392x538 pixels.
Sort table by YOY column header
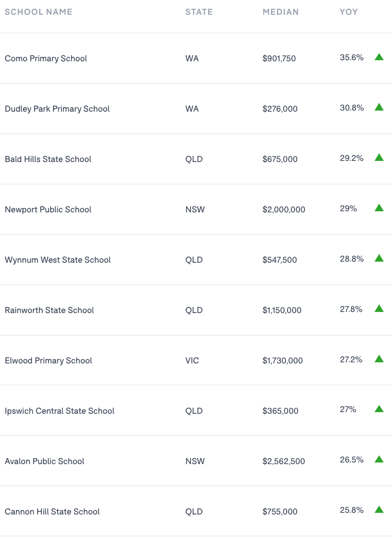(x=349, y=12)
